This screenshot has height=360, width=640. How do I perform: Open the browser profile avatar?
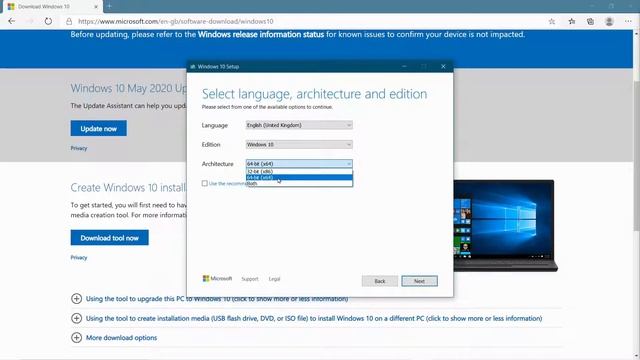pyautogui.click(x=609, y=22)
